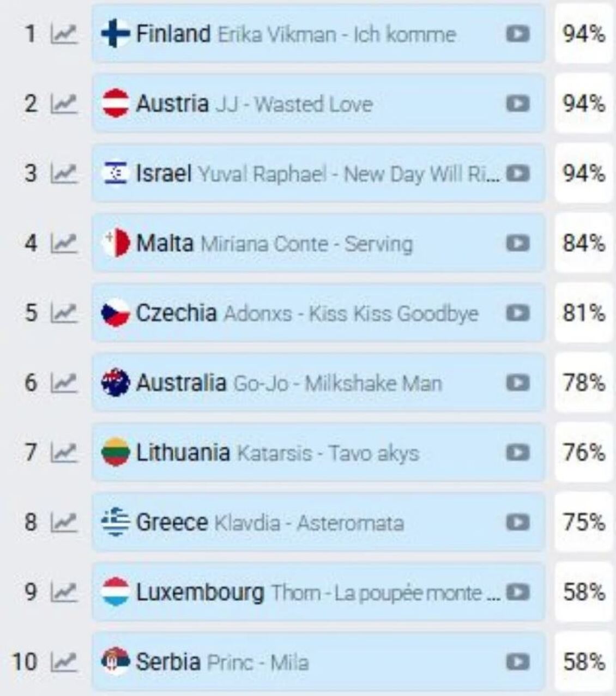This screenshot has width=616, height=696.
Task: Click the Luxembourg flag icon
Action: pyautogui.click(x=116, y=592)
